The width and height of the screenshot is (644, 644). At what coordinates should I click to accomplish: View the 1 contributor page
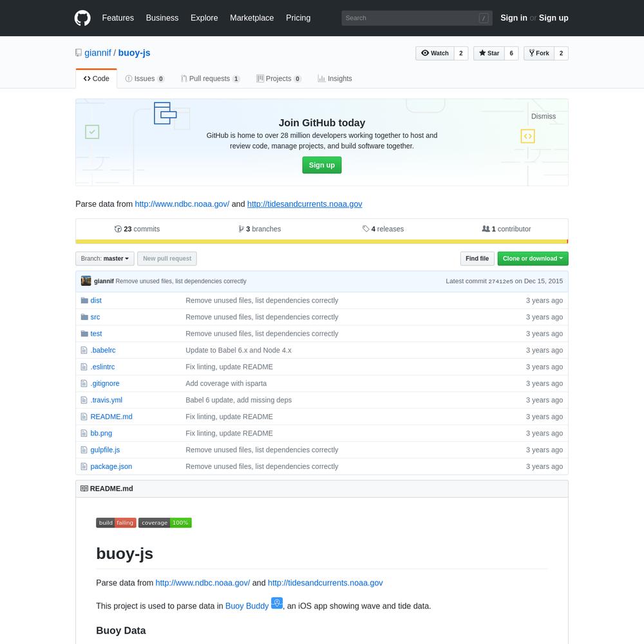(506, 229)
